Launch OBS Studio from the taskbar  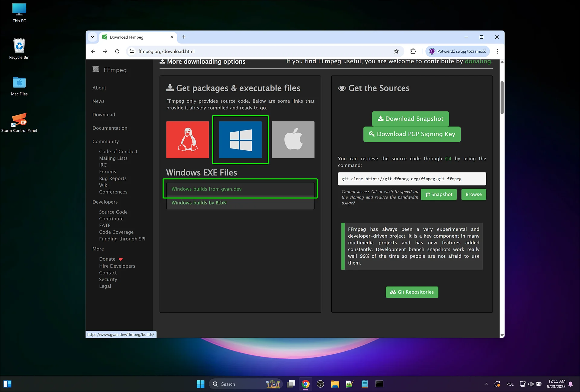pyautogui.click(x=320, y=384)
